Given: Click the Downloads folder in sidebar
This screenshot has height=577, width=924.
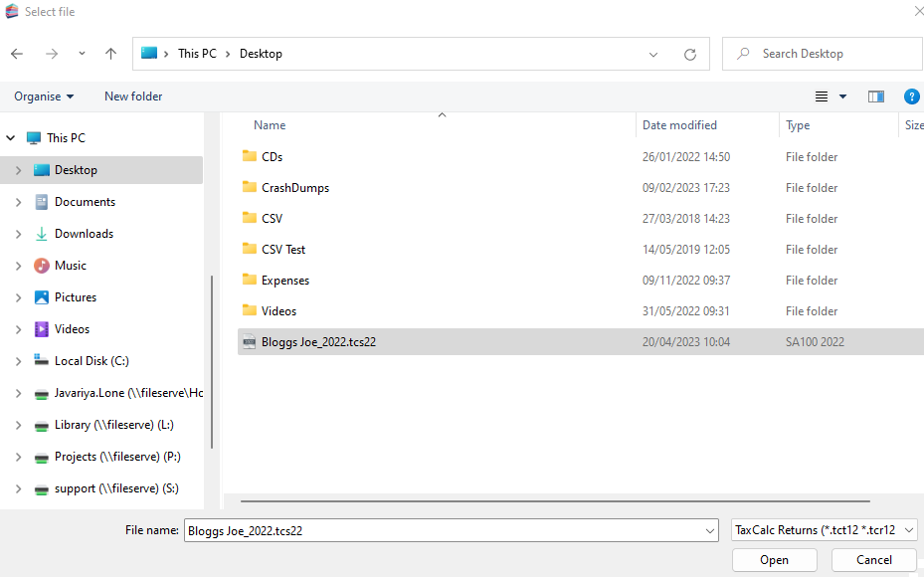Looking at the screenshot, I should click(84, 234).
